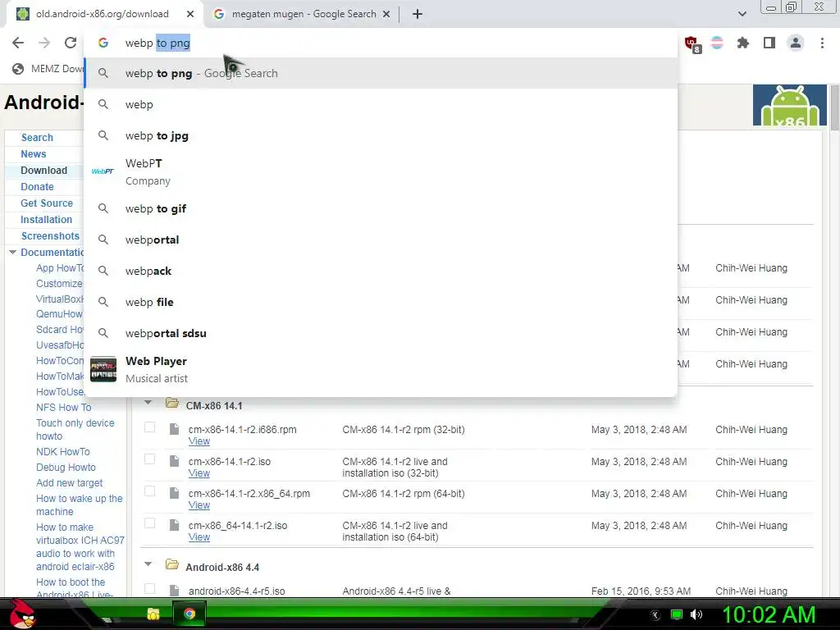840x630 pixels.
Task: Click the Android x86 robot logo
Action: coord(790,105)
